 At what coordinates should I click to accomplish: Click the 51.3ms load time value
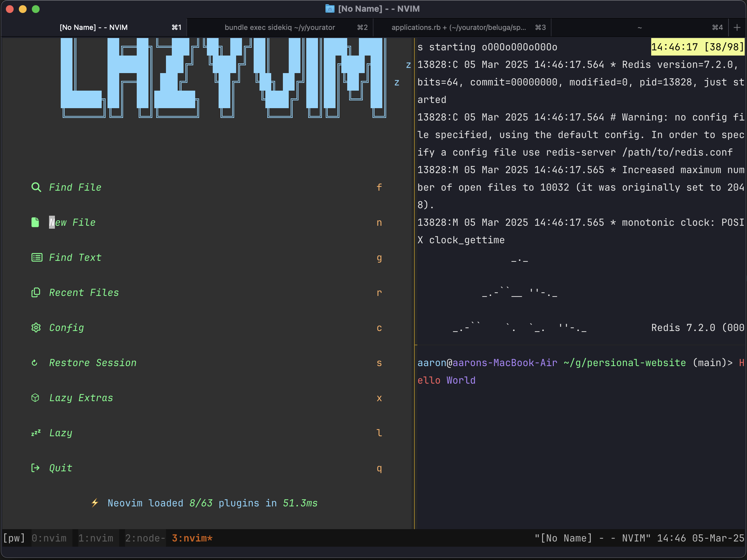[300, 503]
